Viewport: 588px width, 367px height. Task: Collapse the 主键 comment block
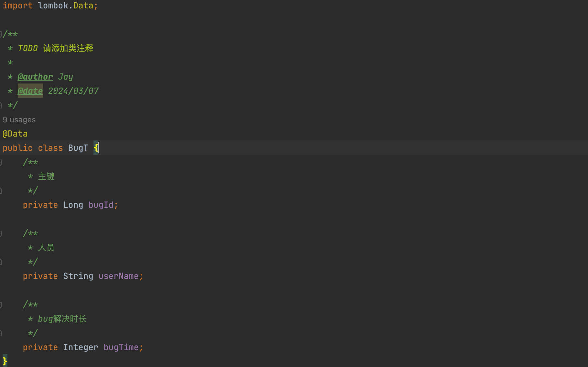(1, 162)
